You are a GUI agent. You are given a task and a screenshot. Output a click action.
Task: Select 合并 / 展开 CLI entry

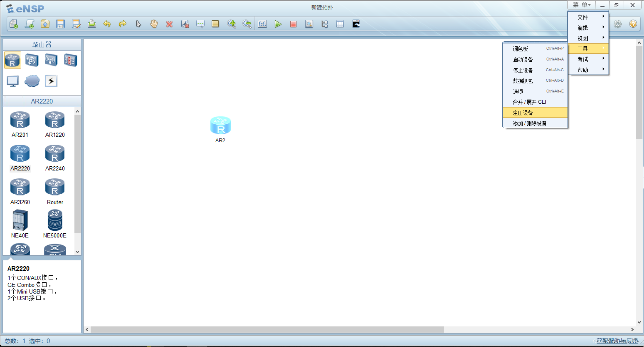coord(535,102)
